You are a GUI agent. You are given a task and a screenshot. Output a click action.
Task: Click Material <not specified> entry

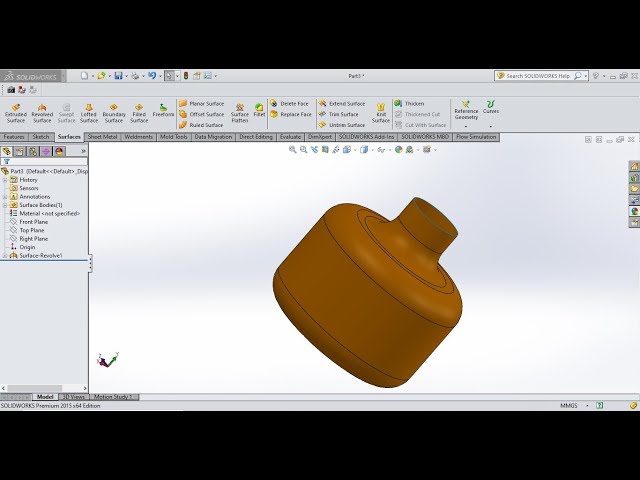(x=49, y=213)
